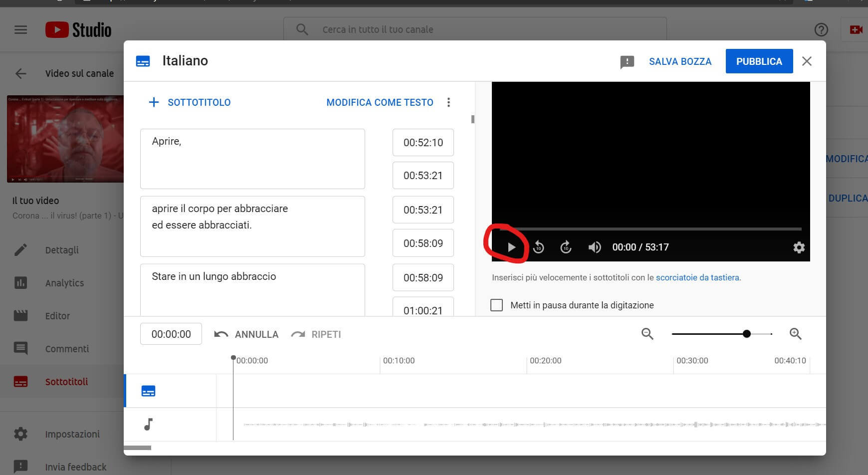Screen dimensions: 868x475
Task: Click the 'Aprire,' subtitle text box
Action: pyautogui.click(x=252, y=159)
